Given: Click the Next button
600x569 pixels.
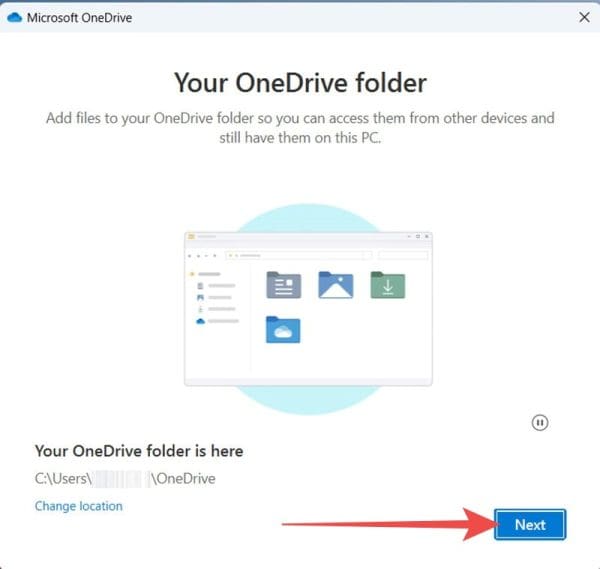Looking at the screenshot, I should click(x=530, y=525).
